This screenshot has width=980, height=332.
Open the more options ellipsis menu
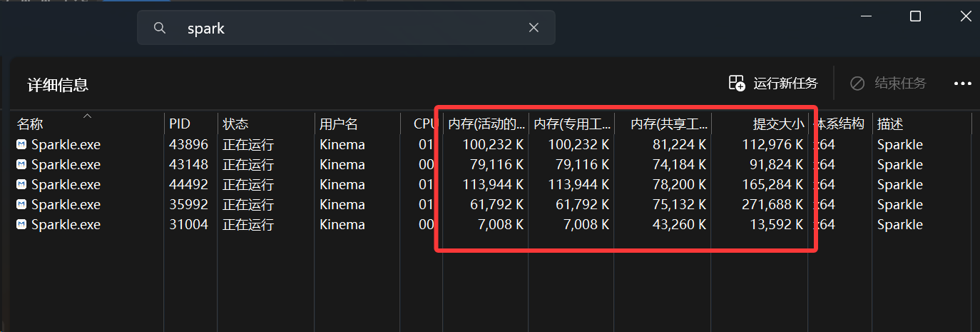click(x=963, y=84)
